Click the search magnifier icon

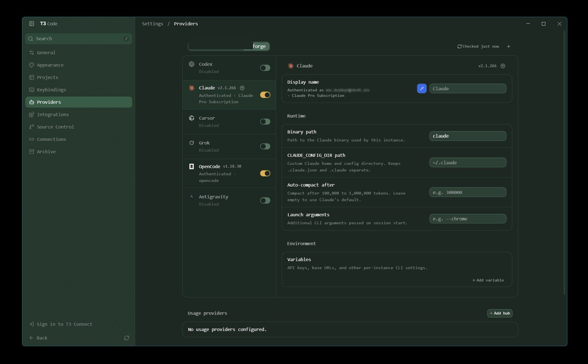pos(31,39)
